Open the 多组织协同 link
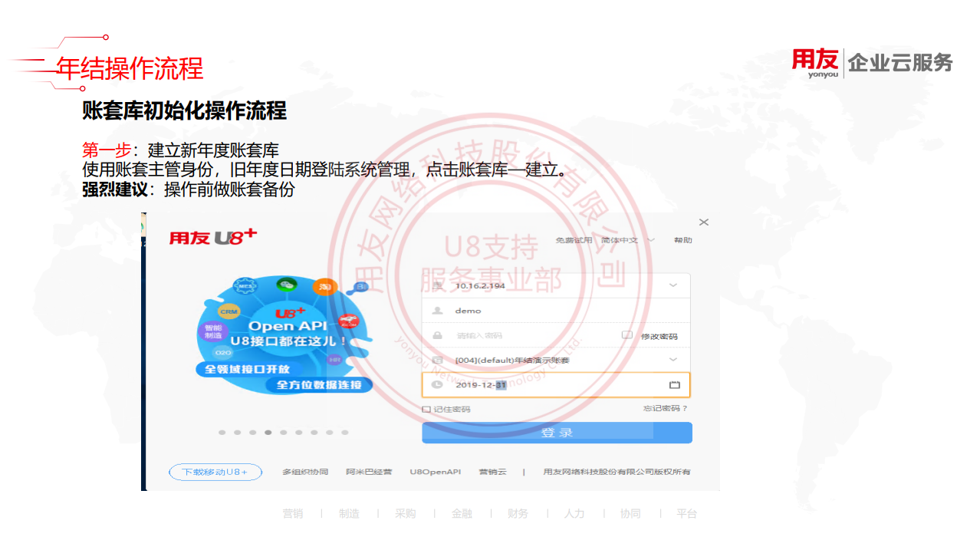The width and height of the screenshot is (980, 550). (305, 472)
